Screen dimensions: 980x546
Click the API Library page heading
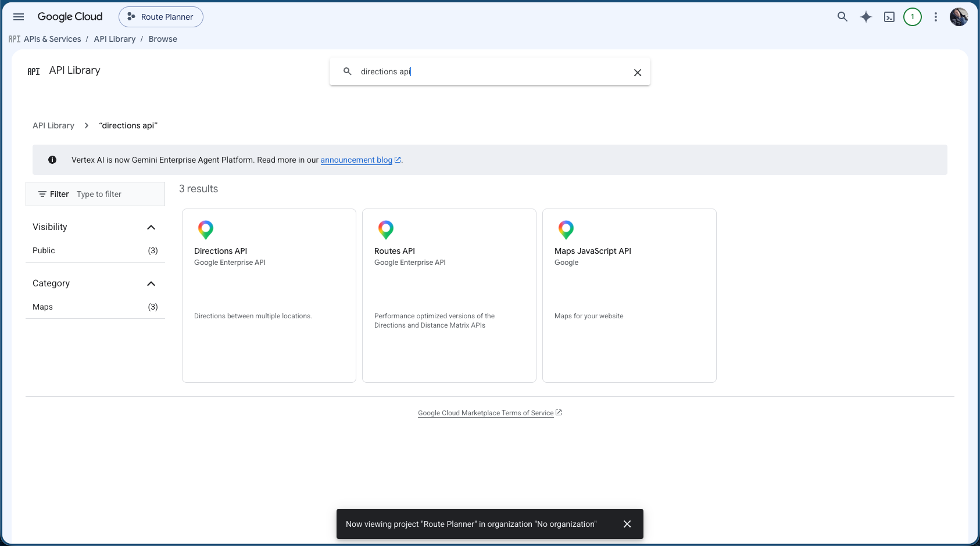click(x=75, y=70)
